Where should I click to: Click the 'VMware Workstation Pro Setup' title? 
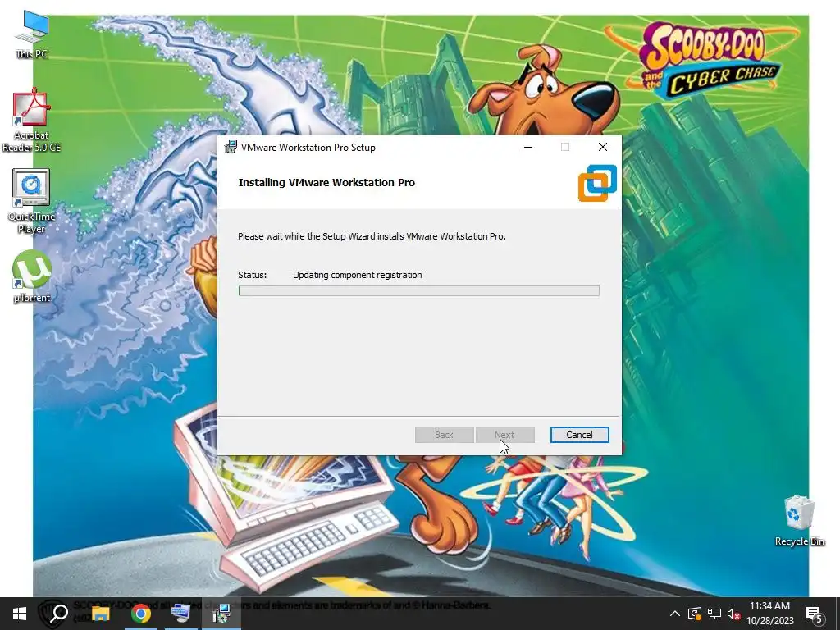[x=308, y=148]
